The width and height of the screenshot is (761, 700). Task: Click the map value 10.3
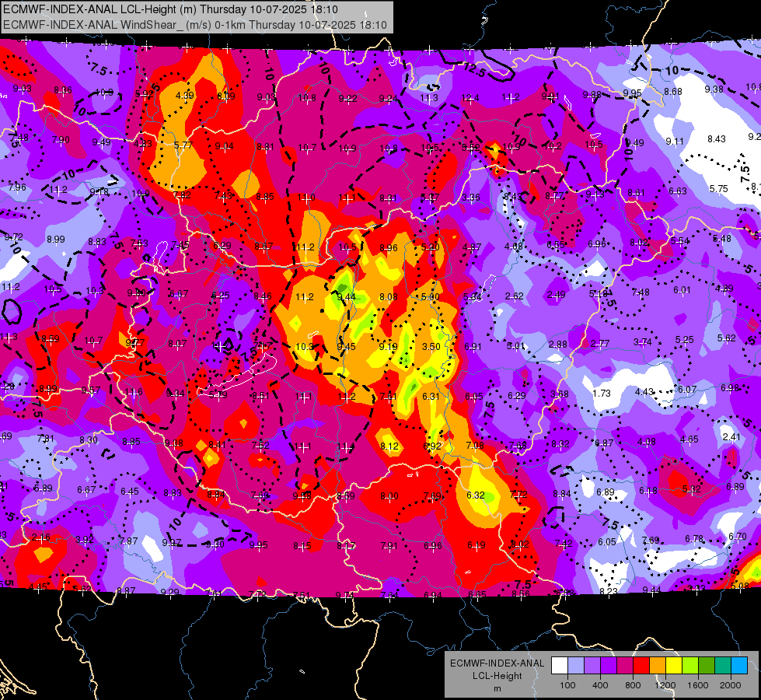pos(304,346)
